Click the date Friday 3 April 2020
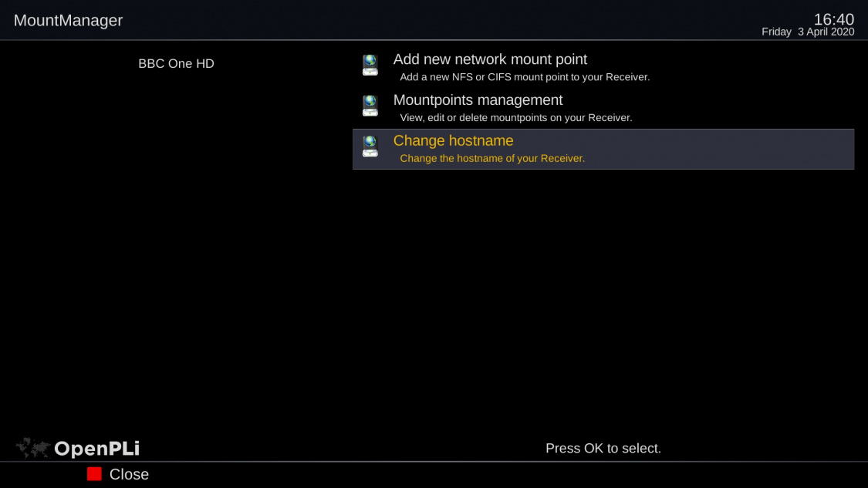The width and height of the screenshot is (868, 488). coord(807,32)
